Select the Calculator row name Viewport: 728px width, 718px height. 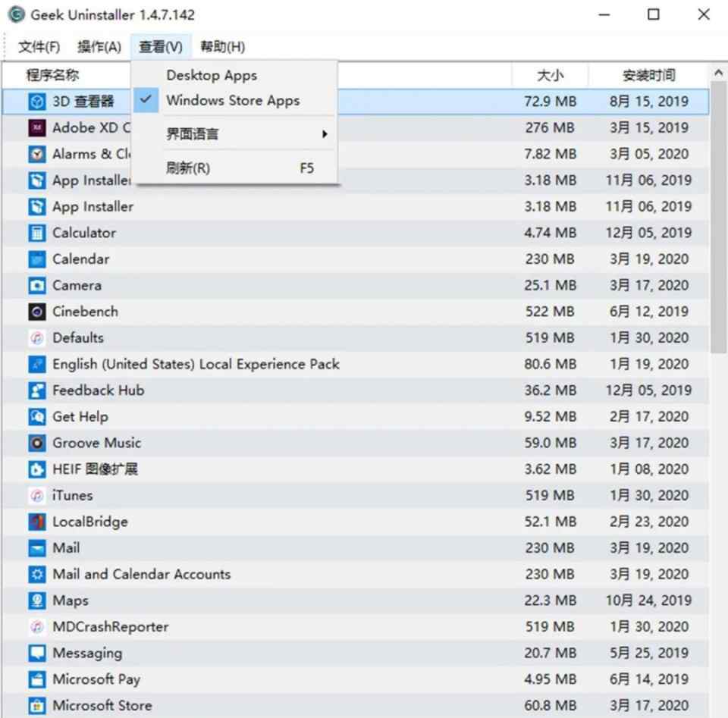pyautogui.click(x=84, y=233)
